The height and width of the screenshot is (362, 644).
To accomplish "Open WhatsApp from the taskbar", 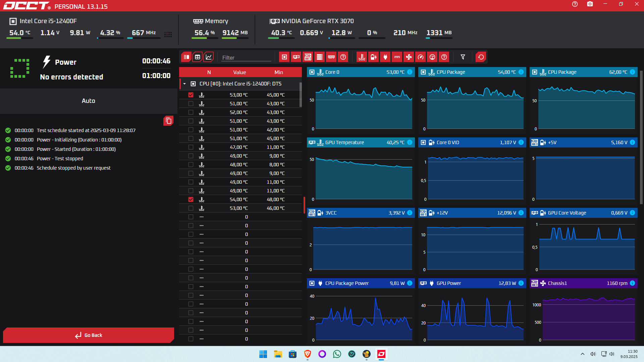I will (337, 354).
